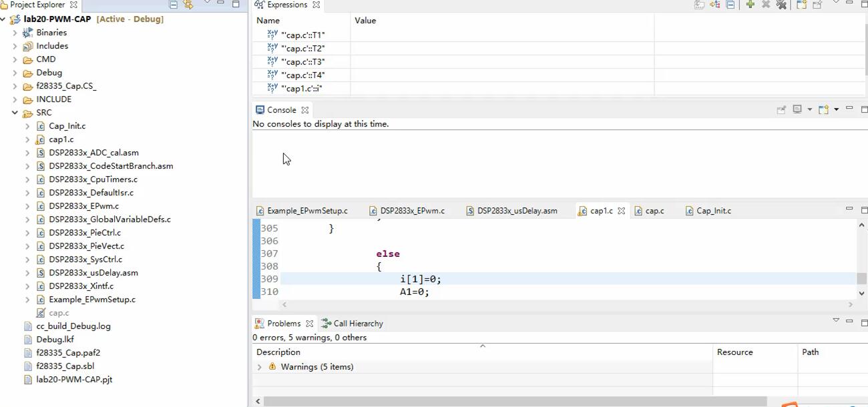Open the New Console View dropdown arrow
The height and width of the screenshot is (407, 868).
pyautogui.click(x=836, y=109)
